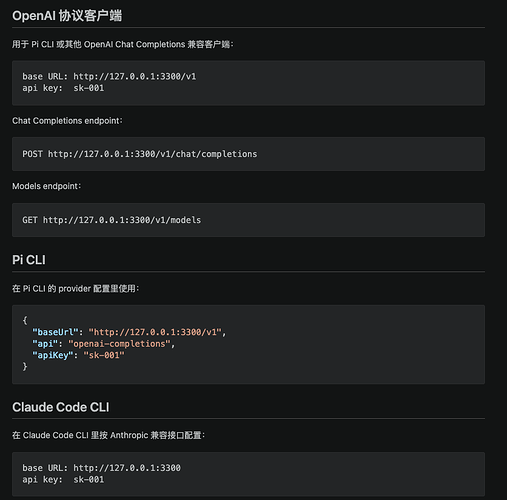
Task: Click the "baseUrl" key in JSON block
Action: point(55,332)
